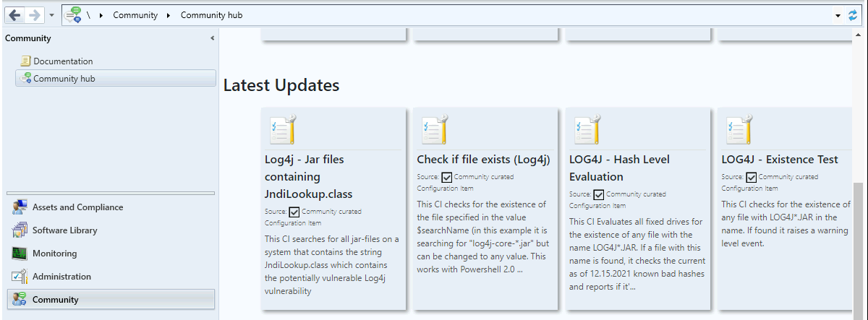Click the Community workspace icon
868x320 pixels.
(x=20, y=299)
